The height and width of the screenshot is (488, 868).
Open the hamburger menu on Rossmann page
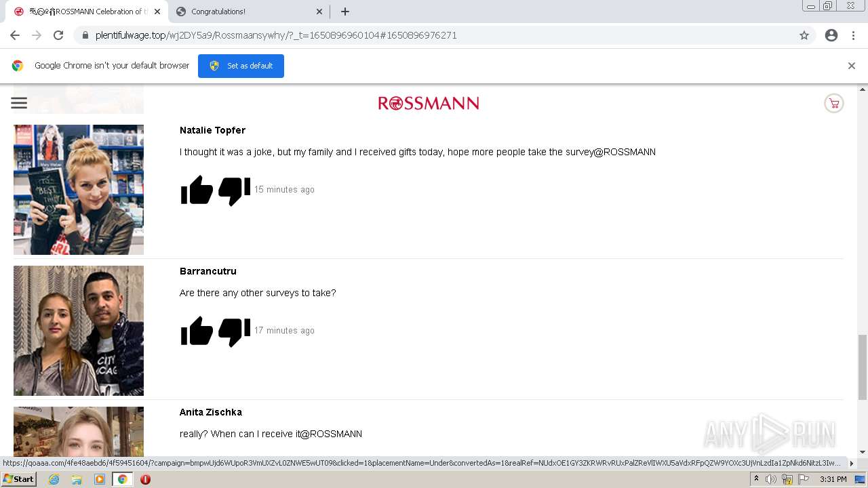[19, 103]
